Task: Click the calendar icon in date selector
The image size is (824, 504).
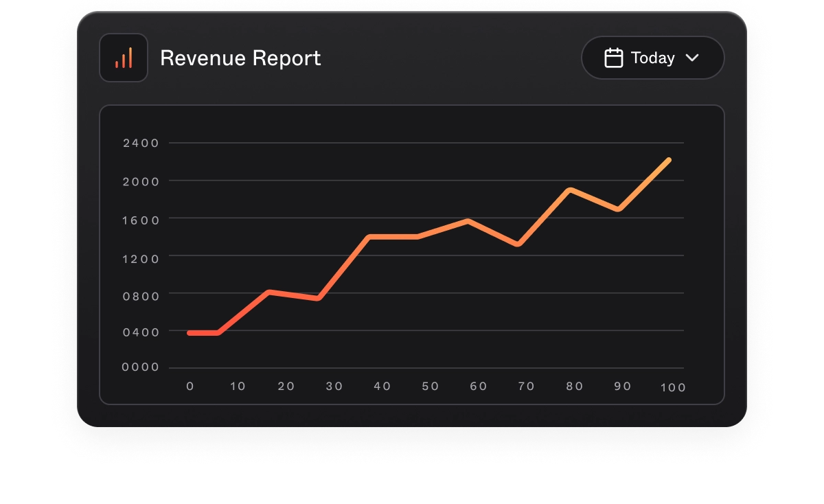Action: pyautogui.click(x=613, y=58)
